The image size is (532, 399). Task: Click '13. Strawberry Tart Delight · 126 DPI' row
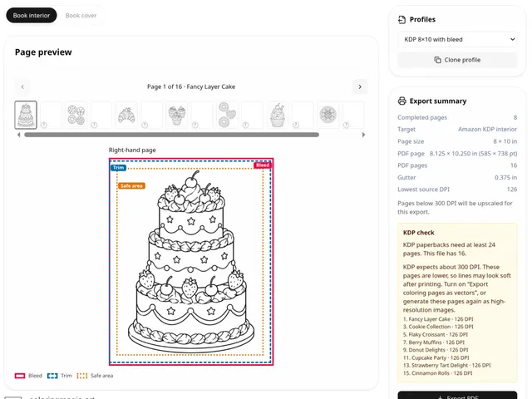(447, 366)
